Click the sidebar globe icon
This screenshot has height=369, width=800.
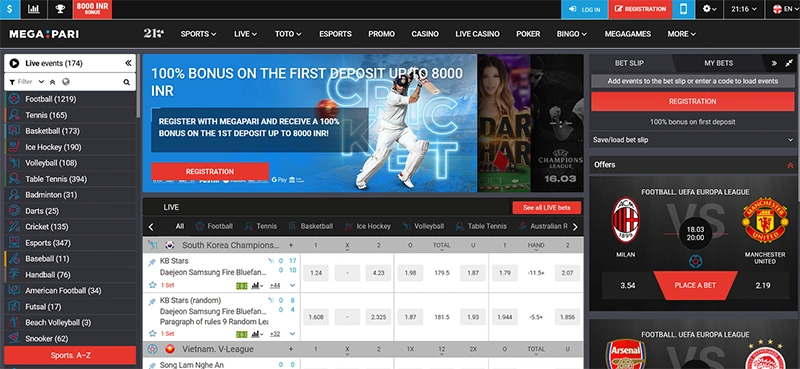click(x=66, y=82)
